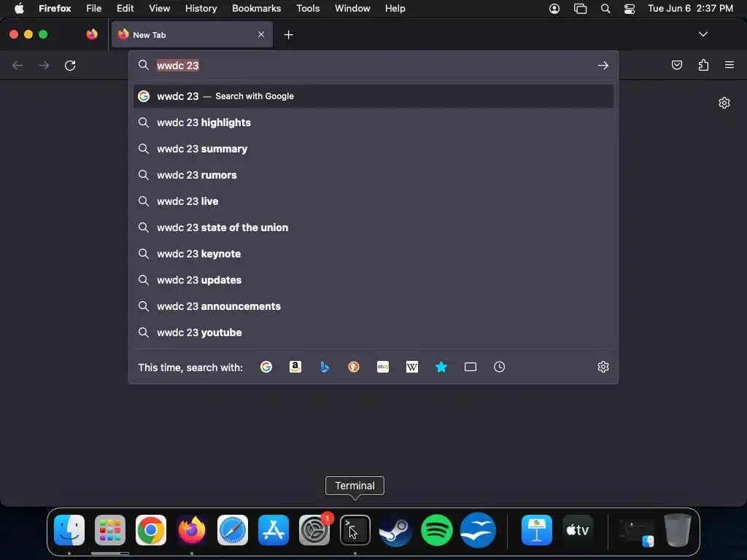Image resolution: width=747 pixels, height=560 pixels.
Task: Select suggestion wwdc 23 keynote
Action: pos(373,253)
